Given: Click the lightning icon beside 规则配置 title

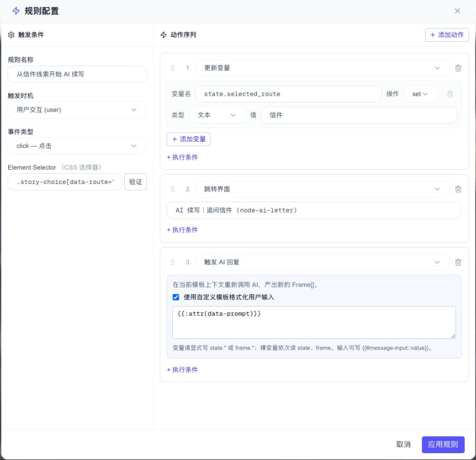Looking at the screenshot, I should (x=16, y=11).
